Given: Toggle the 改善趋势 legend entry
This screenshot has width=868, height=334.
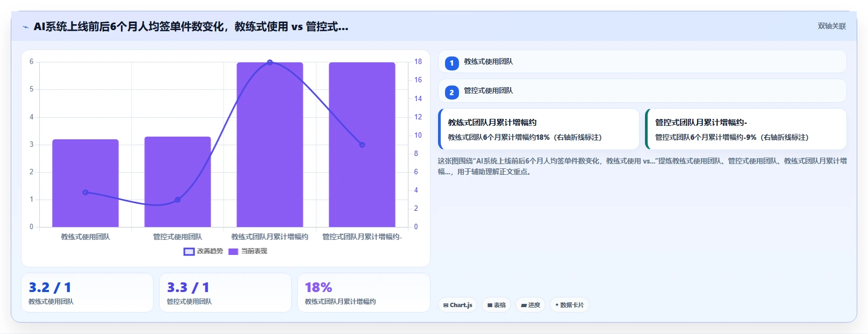Looking at the screenshot, I should click(203, 251).
